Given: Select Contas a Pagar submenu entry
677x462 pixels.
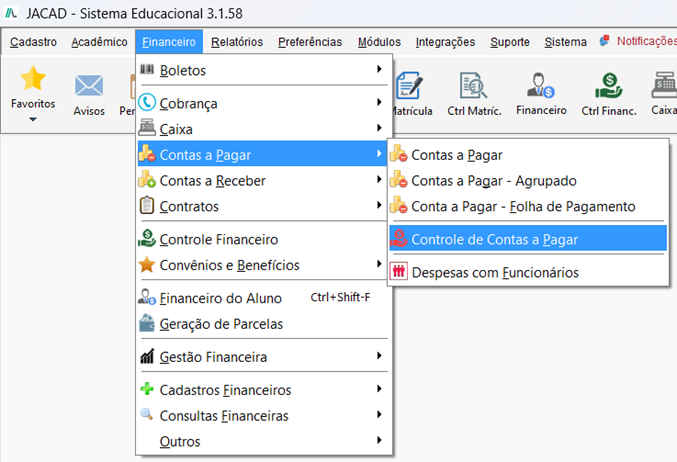Looking at the screenshot, I should (528, 155).
